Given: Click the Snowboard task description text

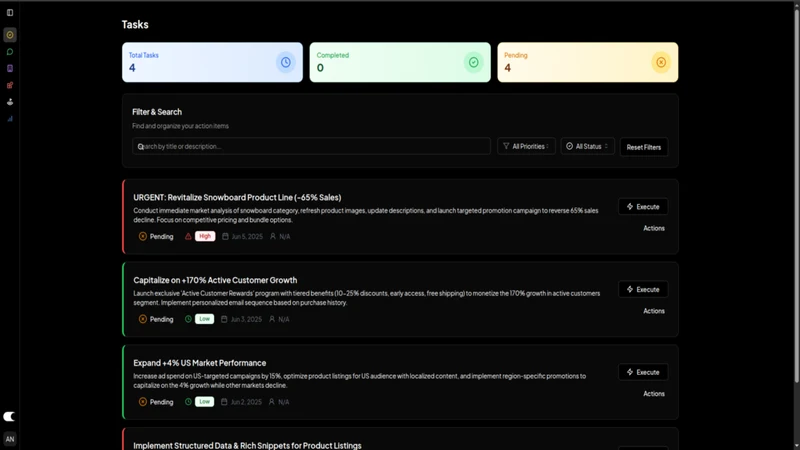Looking at the screenshot, I should click(366, 215).
